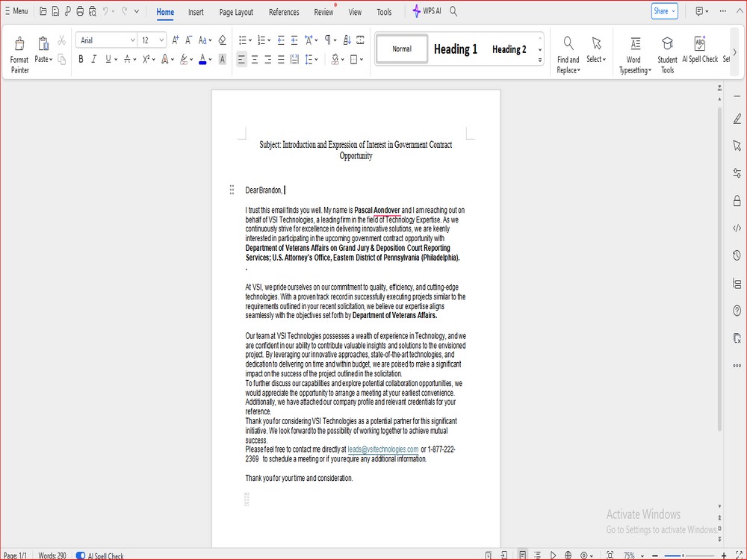Clear formatting with the eraser icon
Image resolution: width=747 pixels, height=560 pixels.
(x=222, y=40)
